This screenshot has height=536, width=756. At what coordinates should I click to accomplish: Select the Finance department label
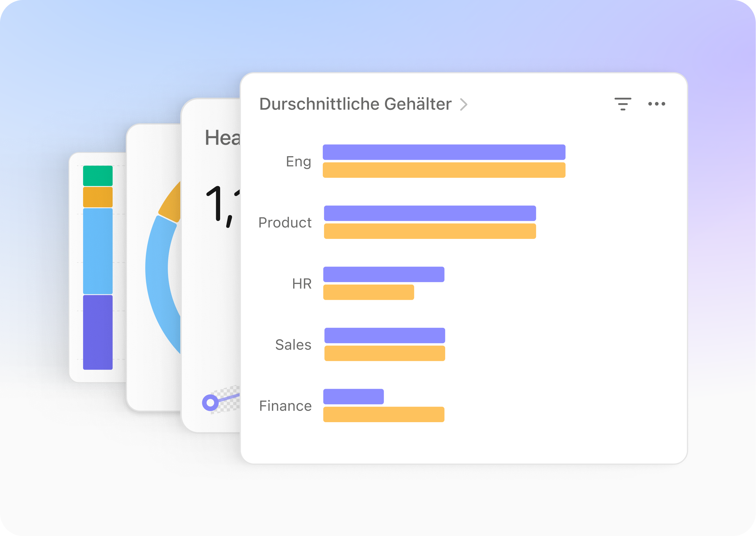pos(285,406)
